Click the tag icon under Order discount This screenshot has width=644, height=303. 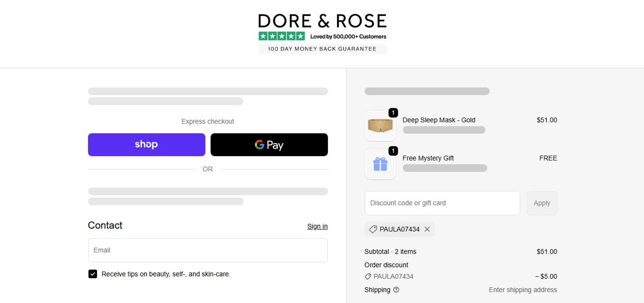point(368,276)
